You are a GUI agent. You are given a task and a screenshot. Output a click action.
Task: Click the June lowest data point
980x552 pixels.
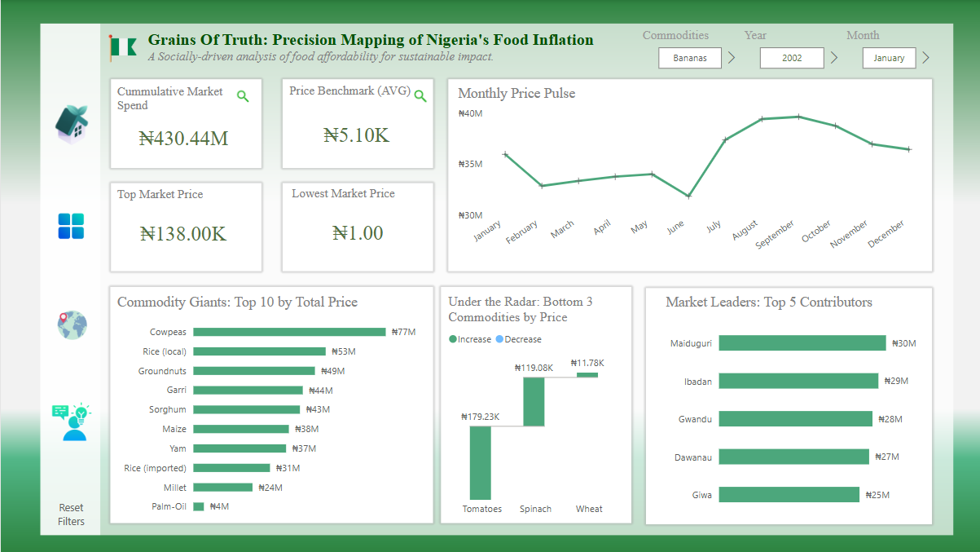(x=689, y=197)
